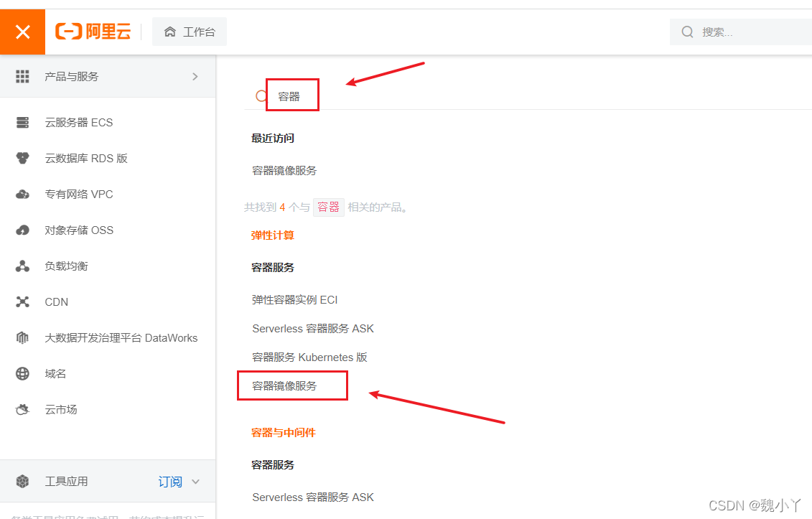Click the 对象存储 OSS icon
Image resolution: width=812 pixels, height=519 pixels.
pos(22,230)
